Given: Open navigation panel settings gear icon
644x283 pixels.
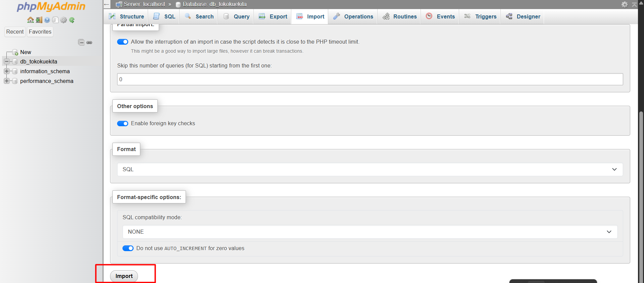Looking at the screenshot, I should [63, 20].
